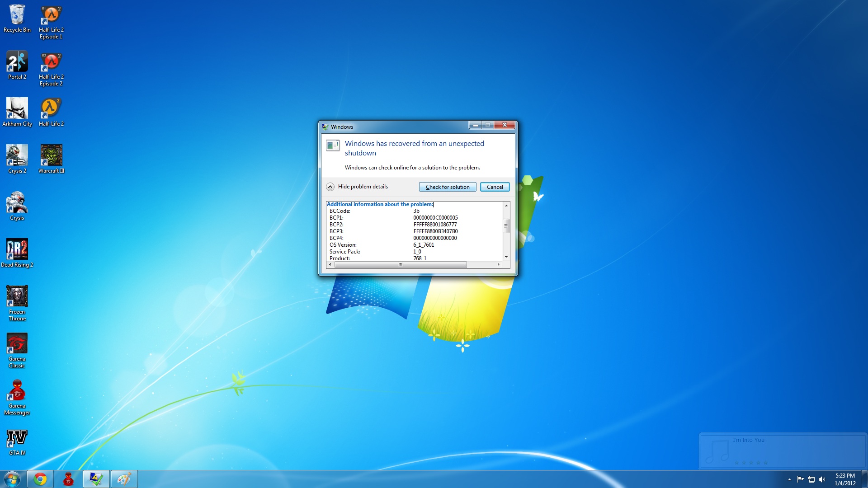Open the Windows Start menu orb

coord(12,479)
